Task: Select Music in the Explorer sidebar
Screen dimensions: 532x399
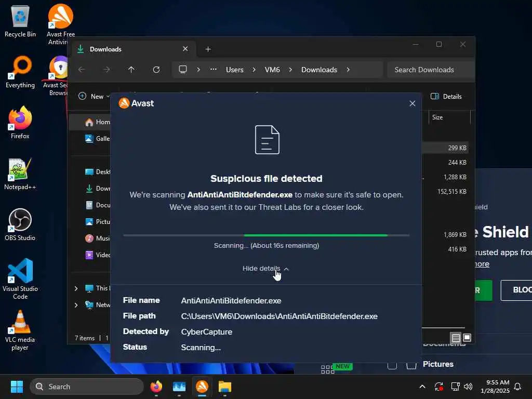Action: pyautogui.click(x=98, y=238)
